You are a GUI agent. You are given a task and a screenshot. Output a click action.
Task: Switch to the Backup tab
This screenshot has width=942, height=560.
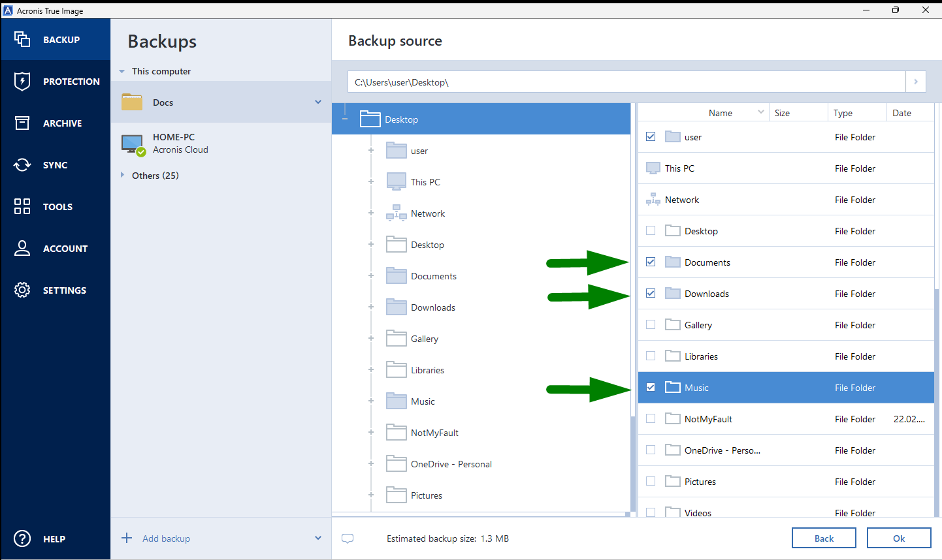55,39
